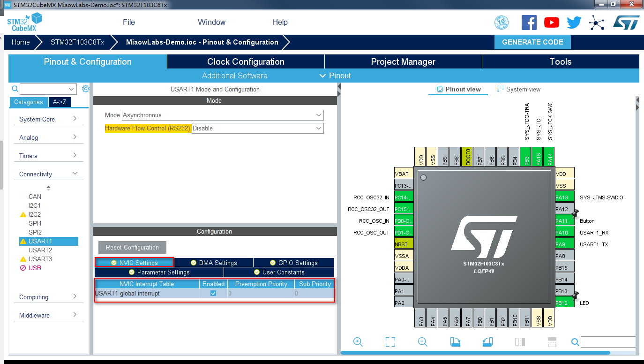Click the peripheral search magnifier icon
This screenshot has width=644, height=364.
tap(15, 89)
